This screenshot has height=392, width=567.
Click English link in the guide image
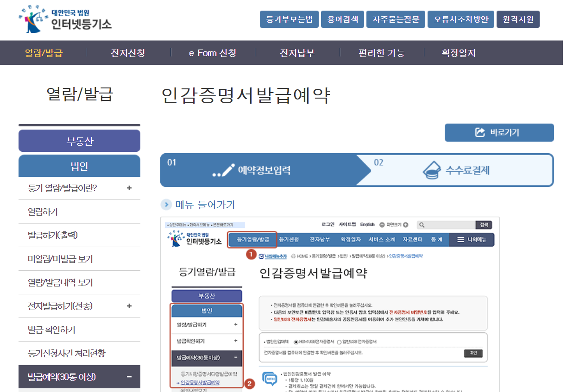click(x=367, y=224)
